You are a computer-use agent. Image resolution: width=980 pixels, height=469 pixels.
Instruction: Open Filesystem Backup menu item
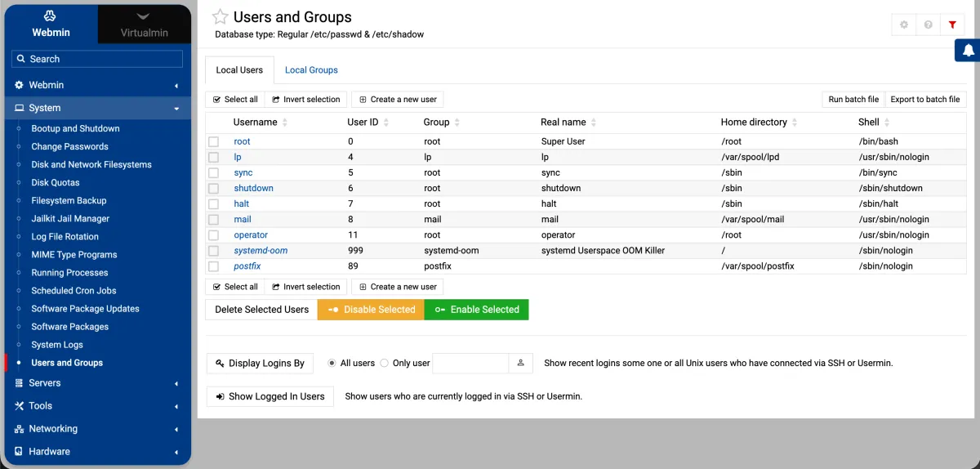(x=69, y=200)
